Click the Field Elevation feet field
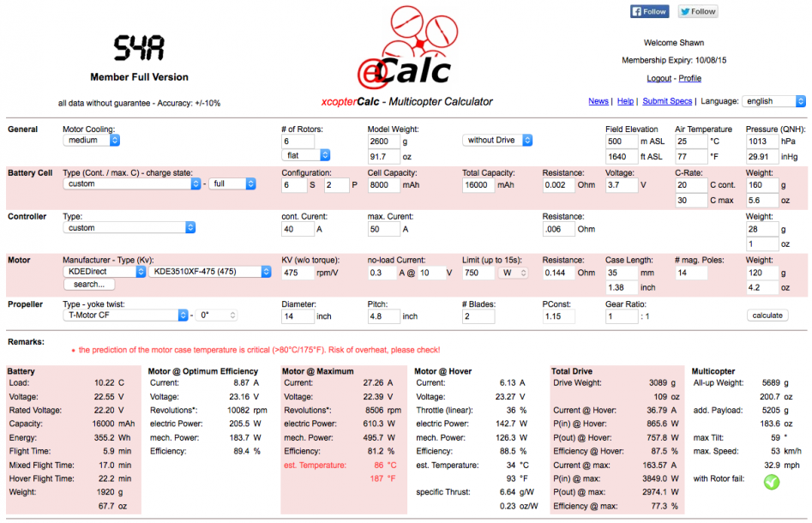The width and height of the screenshot is (812, 523). 622,156
